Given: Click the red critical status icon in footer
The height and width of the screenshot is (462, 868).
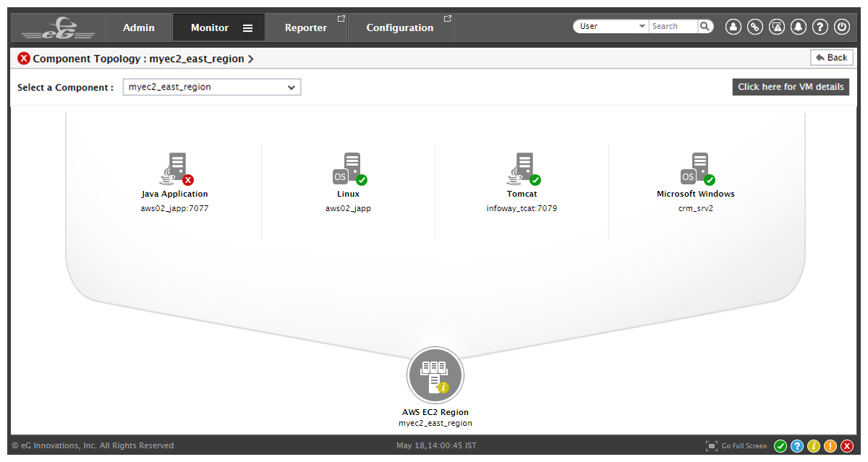Looking at the screenshot, I should point(847,446).
